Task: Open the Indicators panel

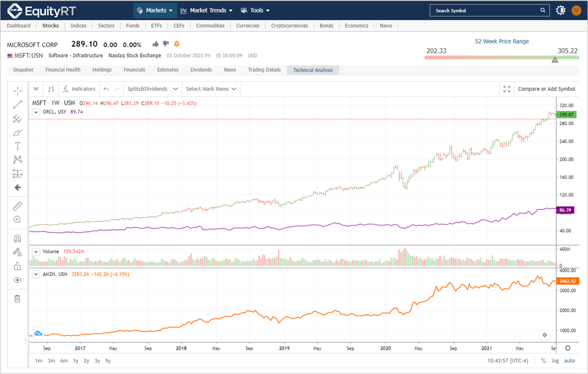Action: 79,89
